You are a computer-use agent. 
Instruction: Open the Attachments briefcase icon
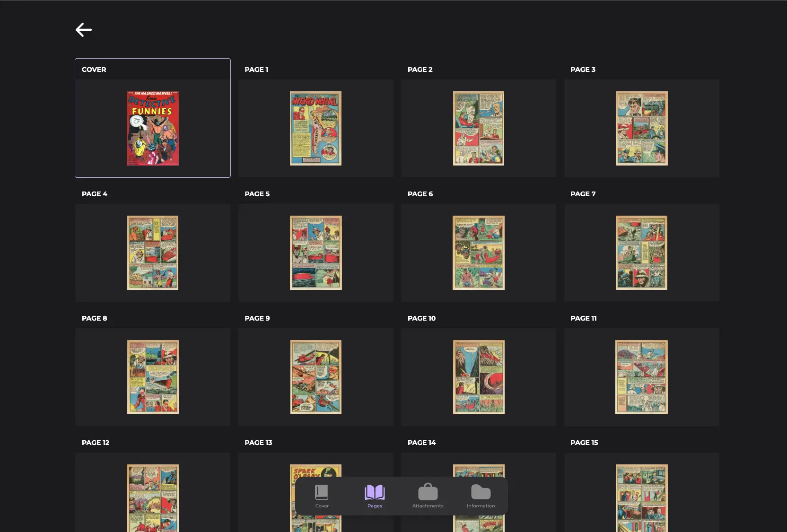pos(428,493)
